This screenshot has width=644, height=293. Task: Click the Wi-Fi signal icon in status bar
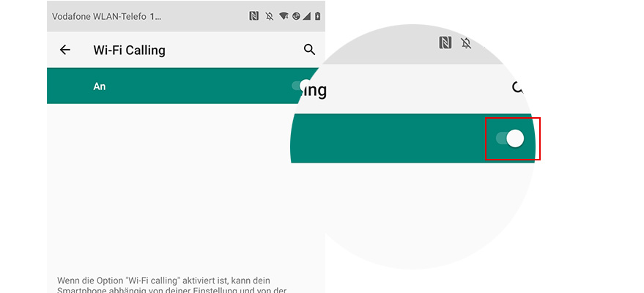click(x=283, y=16)
